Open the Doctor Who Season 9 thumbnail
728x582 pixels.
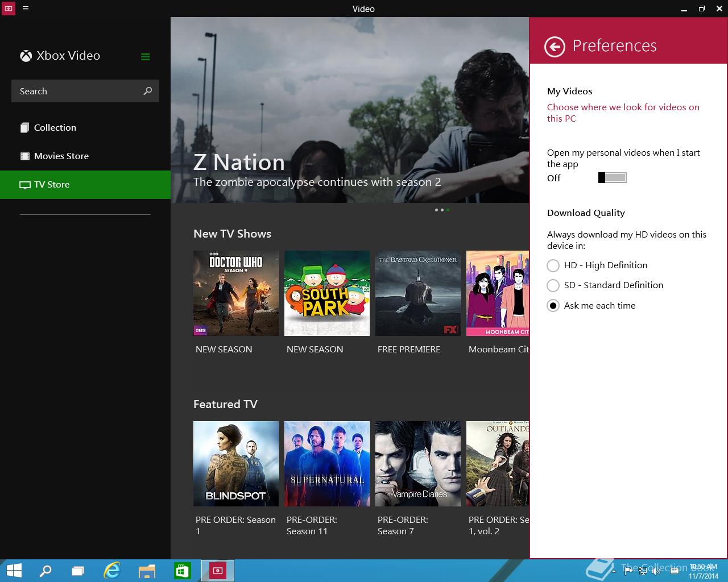pyautogui.click(x=236, y=293)
